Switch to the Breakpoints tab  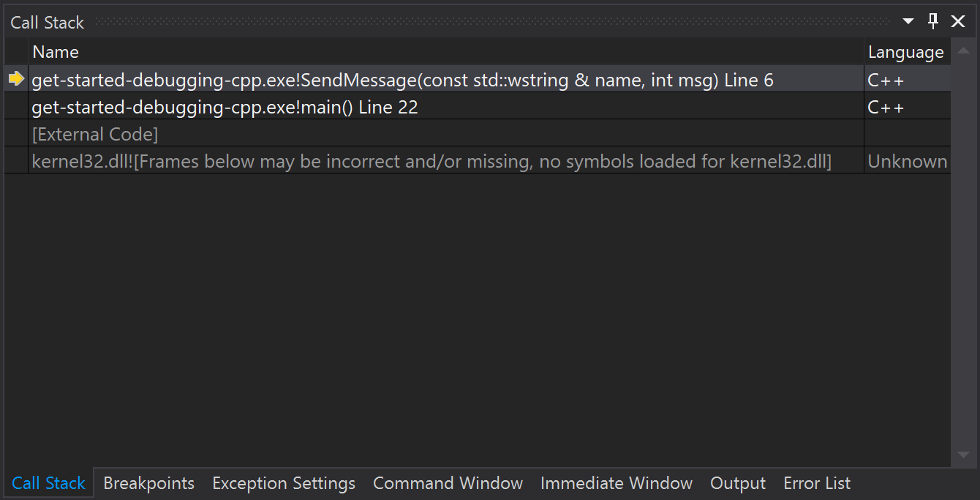click(148, 483)
